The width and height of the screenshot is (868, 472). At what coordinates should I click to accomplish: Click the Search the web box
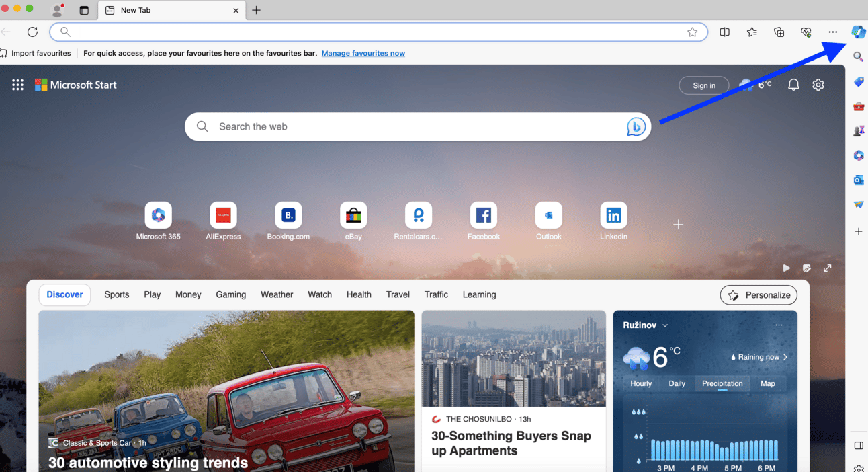tap(418, 126)
